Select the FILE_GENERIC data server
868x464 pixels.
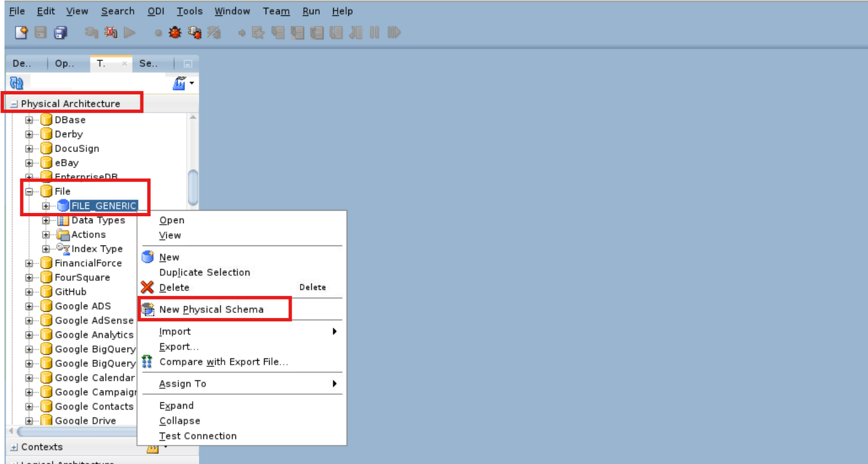[x=103, y=206]
